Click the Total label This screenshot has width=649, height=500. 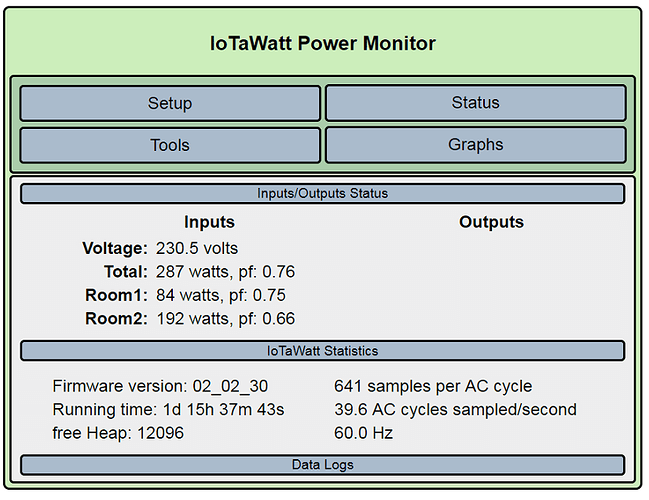click(x=125, y=272)
